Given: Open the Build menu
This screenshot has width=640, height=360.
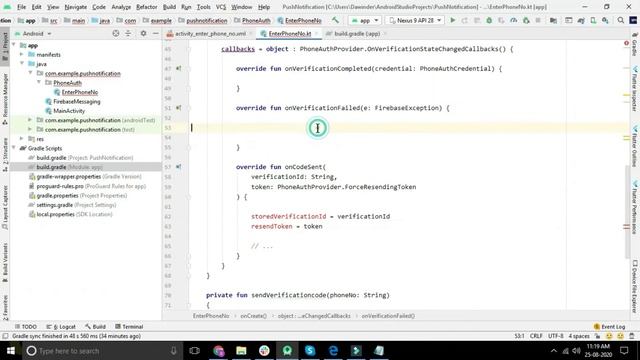Looking at the screenshot, I should pyautogui.click(x=169, y=7).
